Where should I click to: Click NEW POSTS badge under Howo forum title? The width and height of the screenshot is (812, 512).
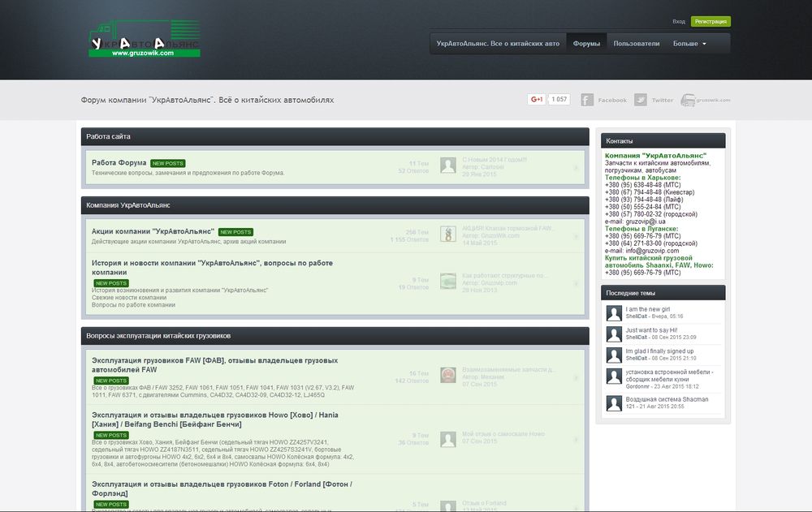(x=111, y=436)
